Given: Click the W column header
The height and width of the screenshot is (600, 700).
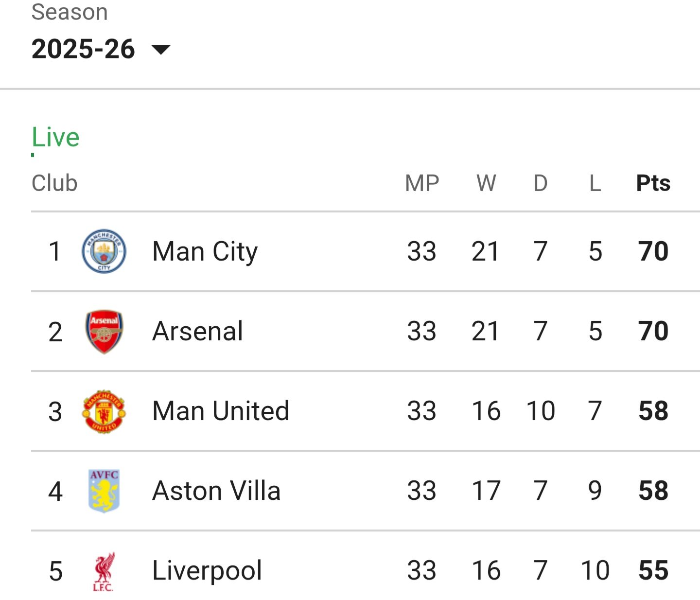Looking at the screenshot, I should tap(486, 183).
